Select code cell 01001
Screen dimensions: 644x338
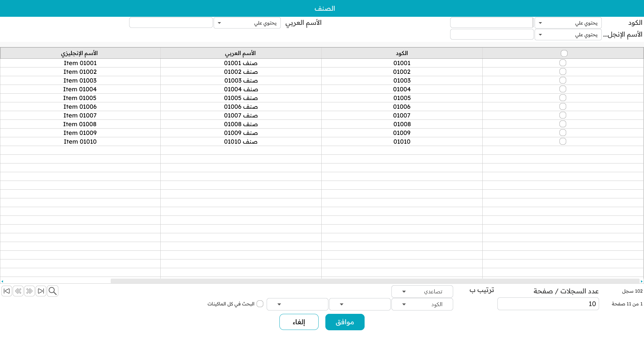click(x=402, y=63)
